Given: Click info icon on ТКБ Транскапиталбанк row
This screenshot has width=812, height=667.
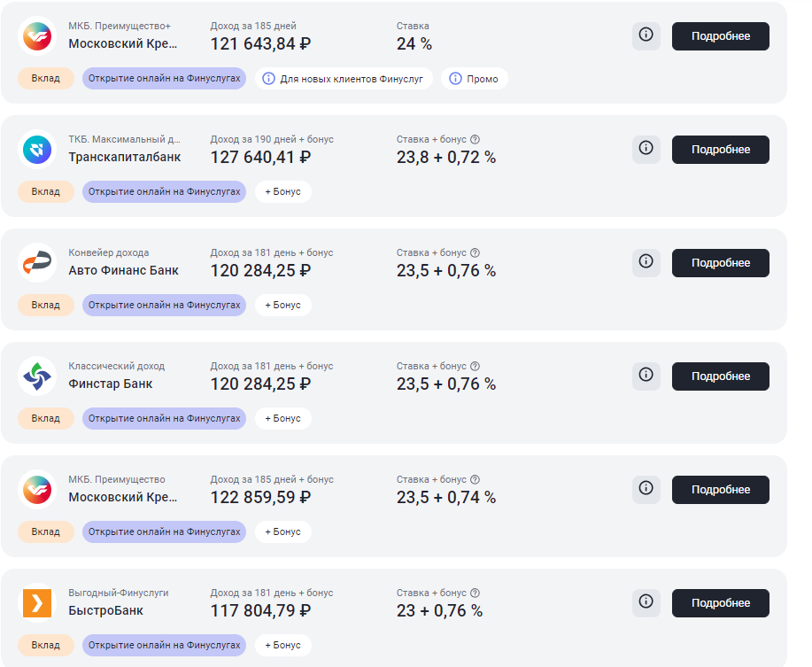Looking at the screenshot, I should pos(646,149).
